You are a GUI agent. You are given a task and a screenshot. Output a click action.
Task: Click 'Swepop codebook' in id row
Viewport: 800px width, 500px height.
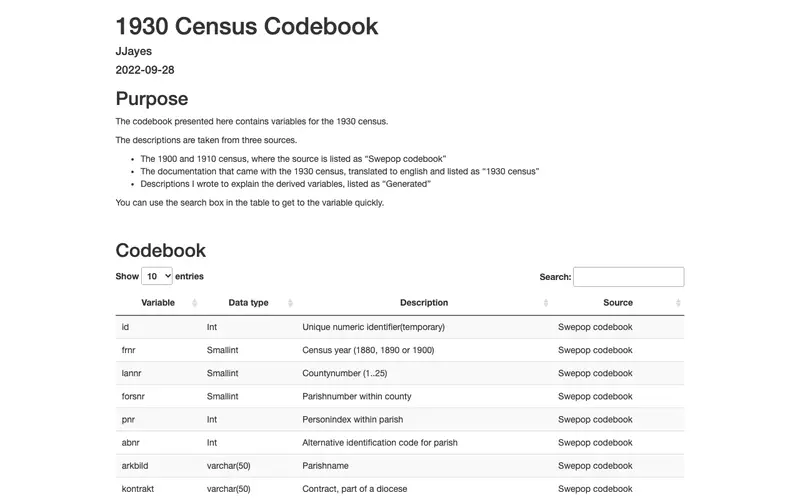coord(595,327)
